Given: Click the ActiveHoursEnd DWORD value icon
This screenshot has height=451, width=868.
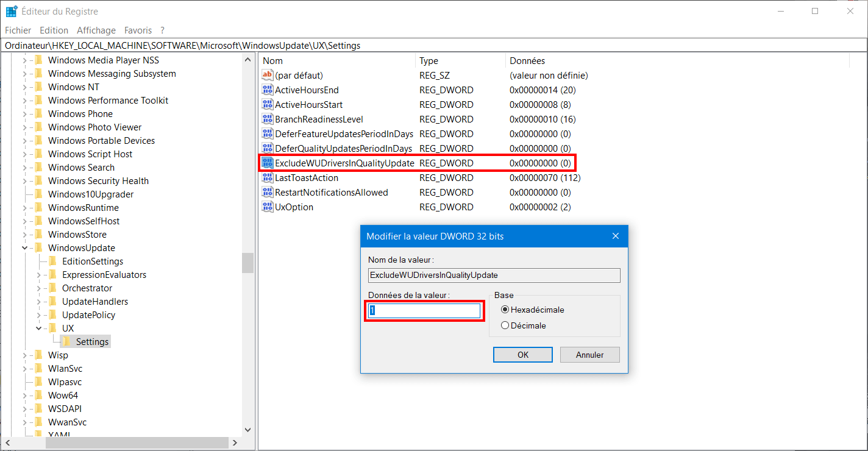Looking at the screenshot, I should (268, 90).
